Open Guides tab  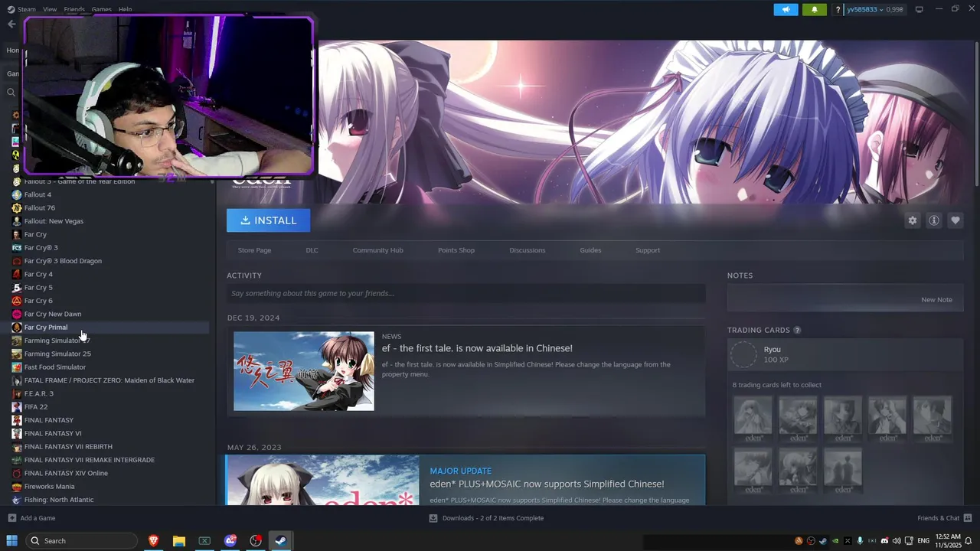590,250
